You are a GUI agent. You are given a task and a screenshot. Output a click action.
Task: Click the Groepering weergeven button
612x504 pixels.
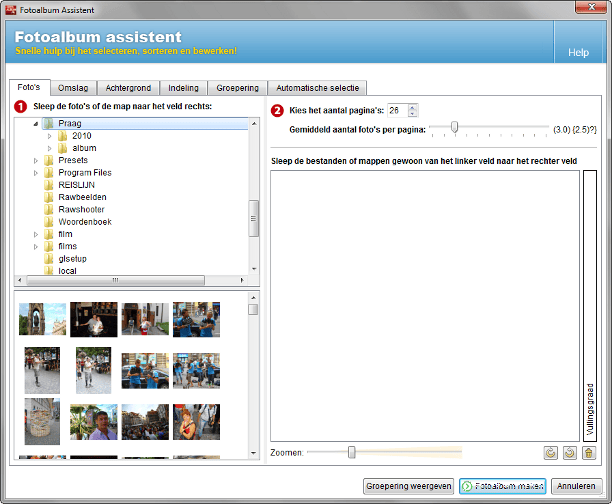pos(408,486)
